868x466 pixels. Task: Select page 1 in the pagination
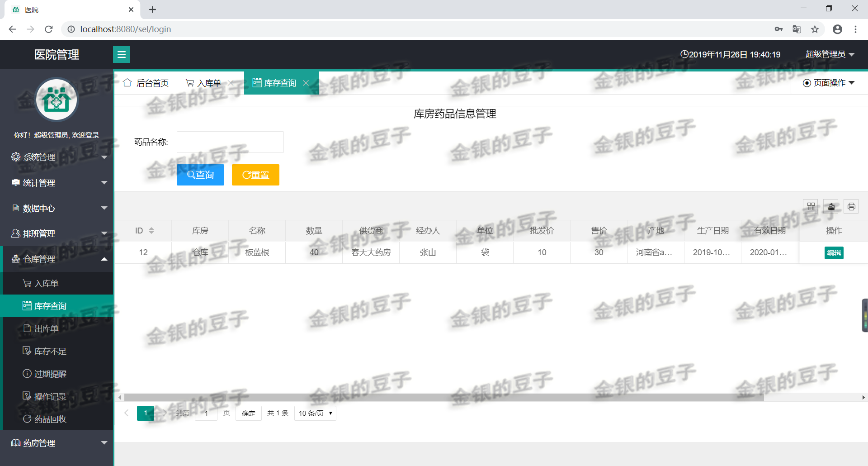[x=146, y=413]
